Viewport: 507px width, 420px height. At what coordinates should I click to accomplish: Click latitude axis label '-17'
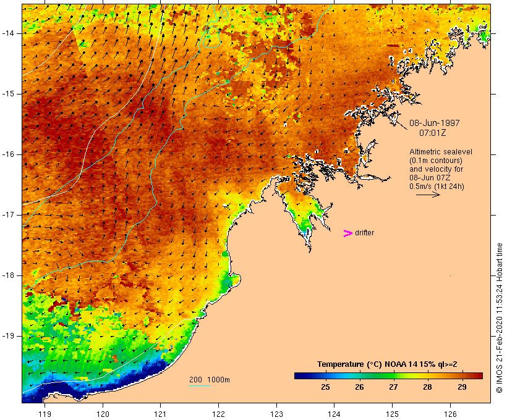8,215
